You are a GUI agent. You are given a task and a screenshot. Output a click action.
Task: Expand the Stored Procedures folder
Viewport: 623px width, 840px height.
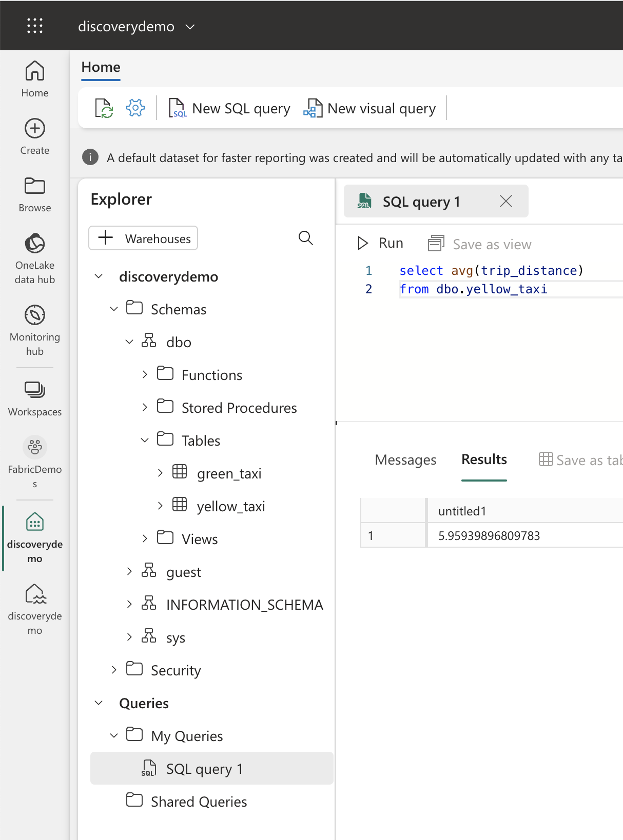point(145,408)
